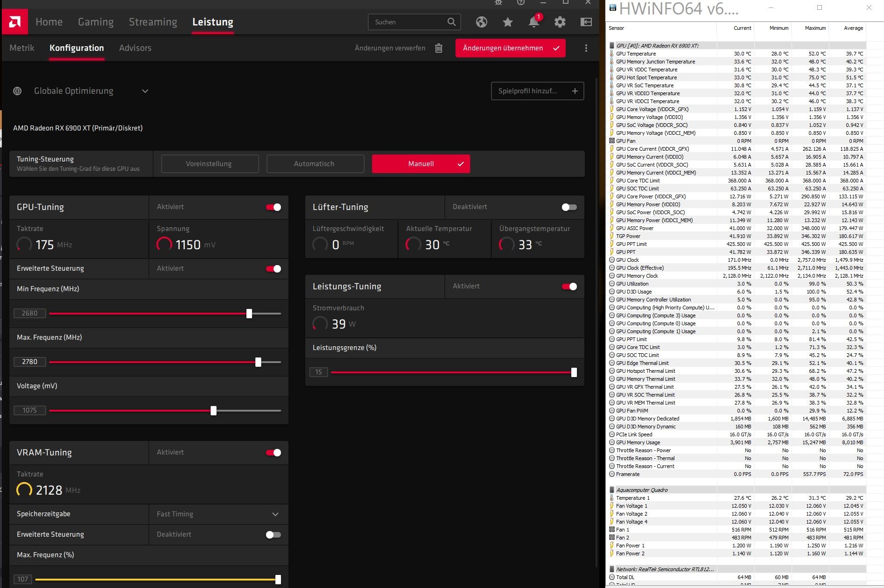
Task: Click the trash icon to discard changes
Action: (x=439, y=48)
